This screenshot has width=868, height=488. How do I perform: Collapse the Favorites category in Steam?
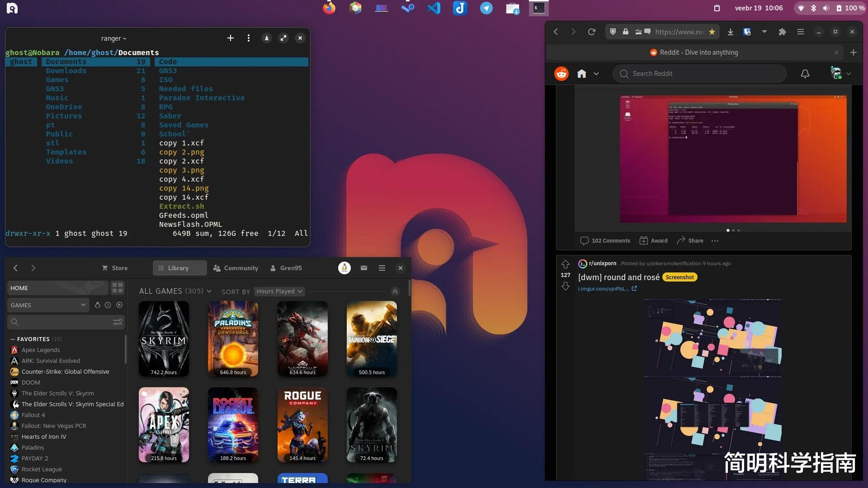click(13, 339)
